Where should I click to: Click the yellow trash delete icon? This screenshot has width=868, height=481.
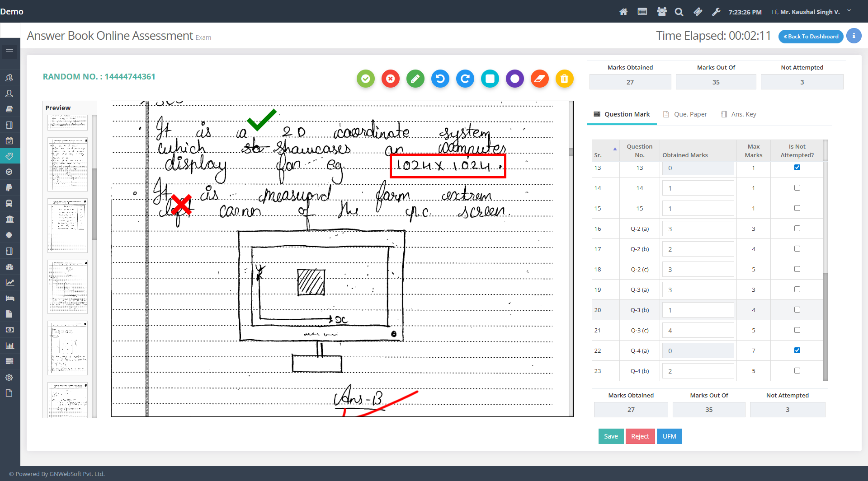(x=564, y=79)
